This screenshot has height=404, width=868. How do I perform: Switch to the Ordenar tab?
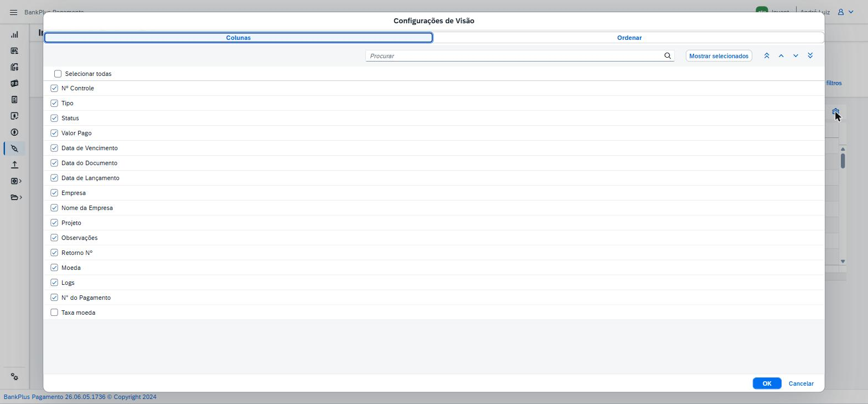tap(629, 38)
